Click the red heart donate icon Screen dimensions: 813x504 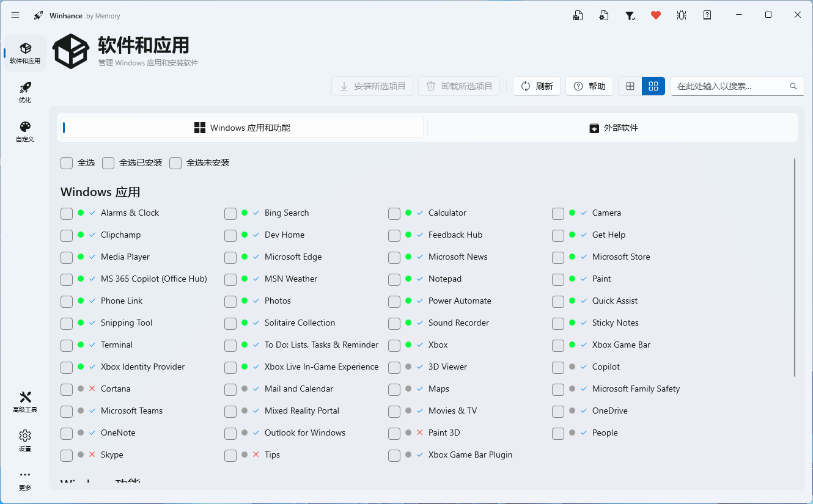click(656, 15)
